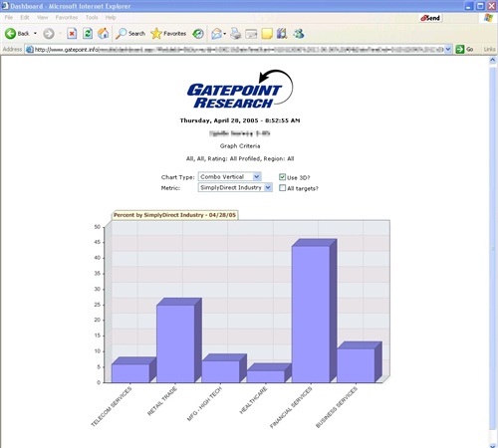Viewport: 498px width, 448px height.
Task: Click the Healthcare chart bar
Action: (x=266, y=376)
